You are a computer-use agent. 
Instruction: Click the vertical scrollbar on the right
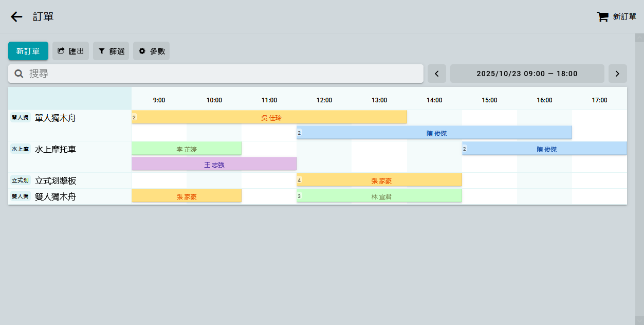[639, 175]
